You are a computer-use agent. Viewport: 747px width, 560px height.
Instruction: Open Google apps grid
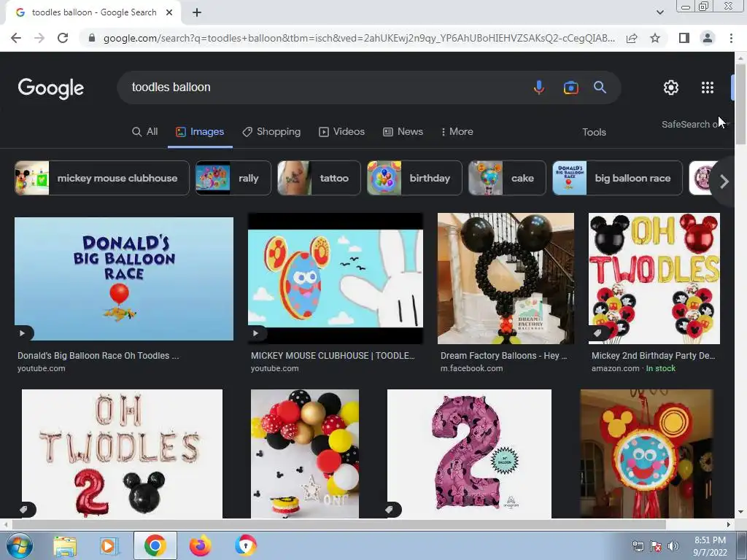(708, 87)
